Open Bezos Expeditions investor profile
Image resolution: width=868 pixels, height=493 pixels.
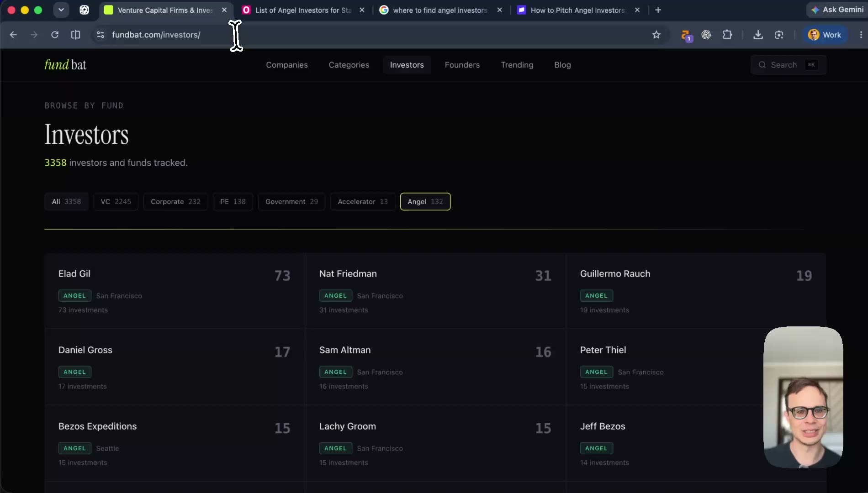pyautogui.click(x=175, y=443)
